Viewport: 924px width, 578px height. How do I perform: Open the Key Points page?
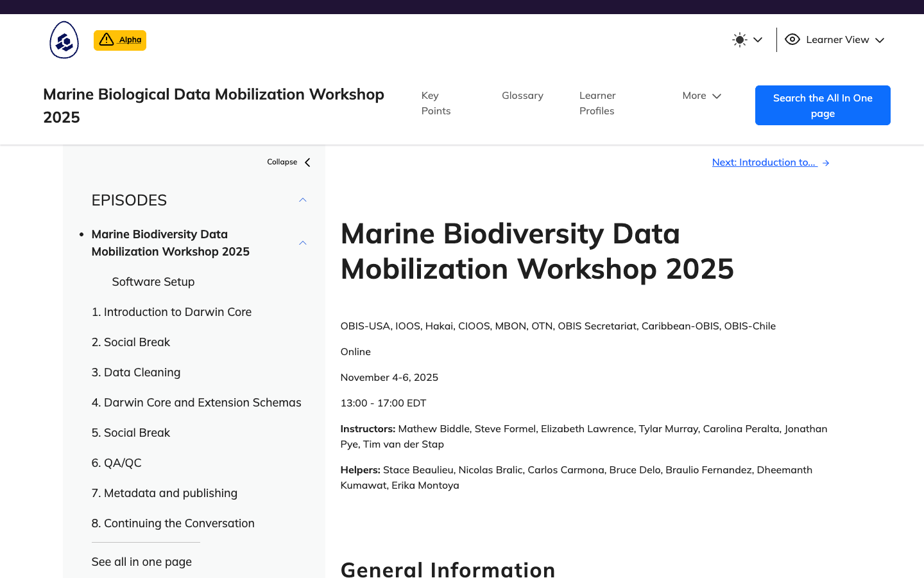pyautogui.click(x=436, y=103)
